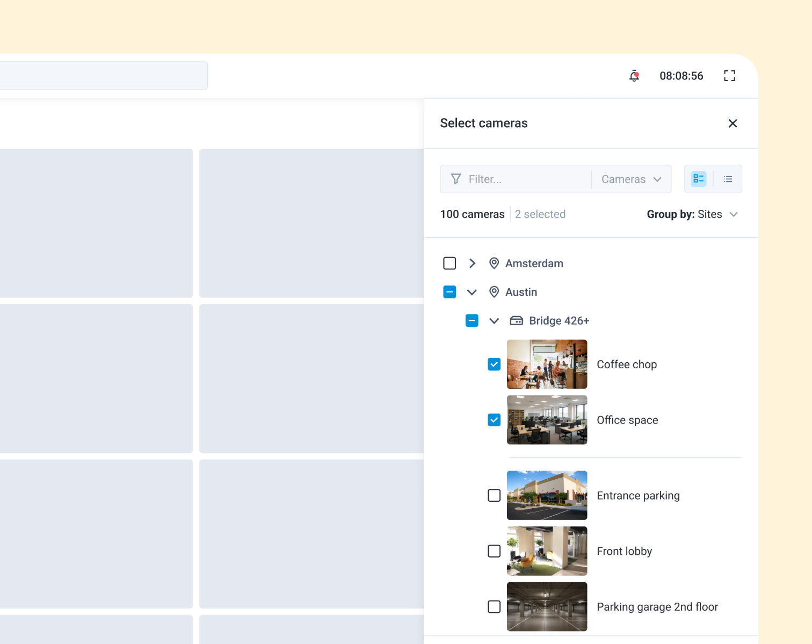This screenshot has height=644, width=812.
Task: Collapse the Austin site group
Action: click(x=472, y=292)
